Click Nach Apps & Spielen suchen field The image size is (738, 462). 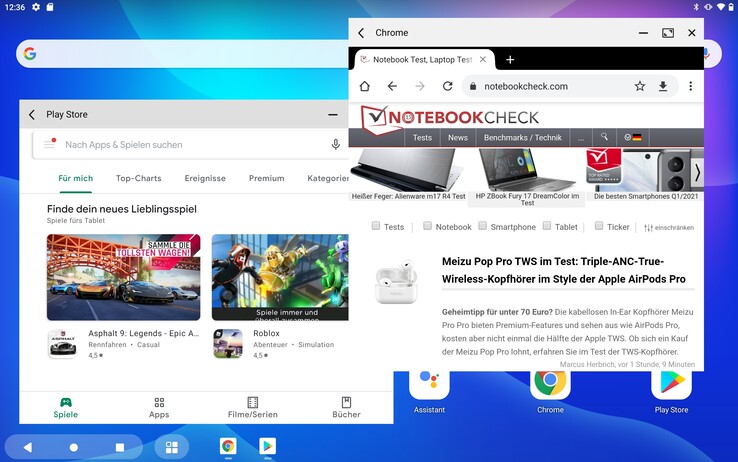(x=190, y=145)
